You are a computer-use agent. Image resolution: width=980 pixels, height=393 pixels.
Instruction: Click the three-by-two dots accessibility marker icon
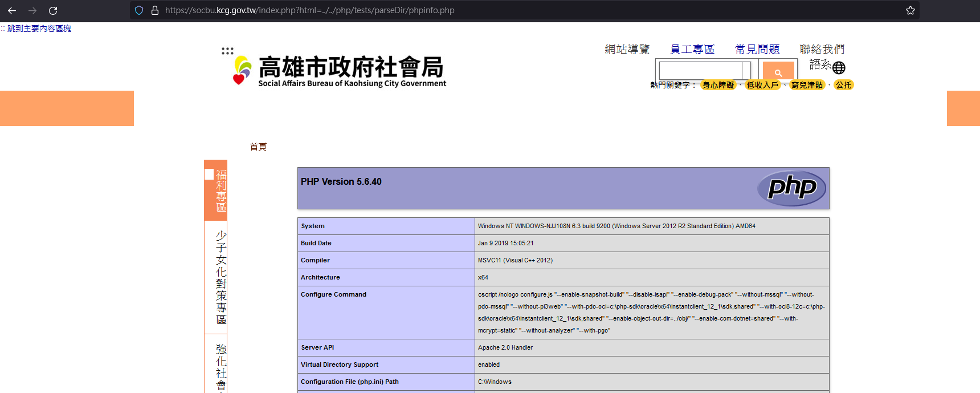(227, 51)
